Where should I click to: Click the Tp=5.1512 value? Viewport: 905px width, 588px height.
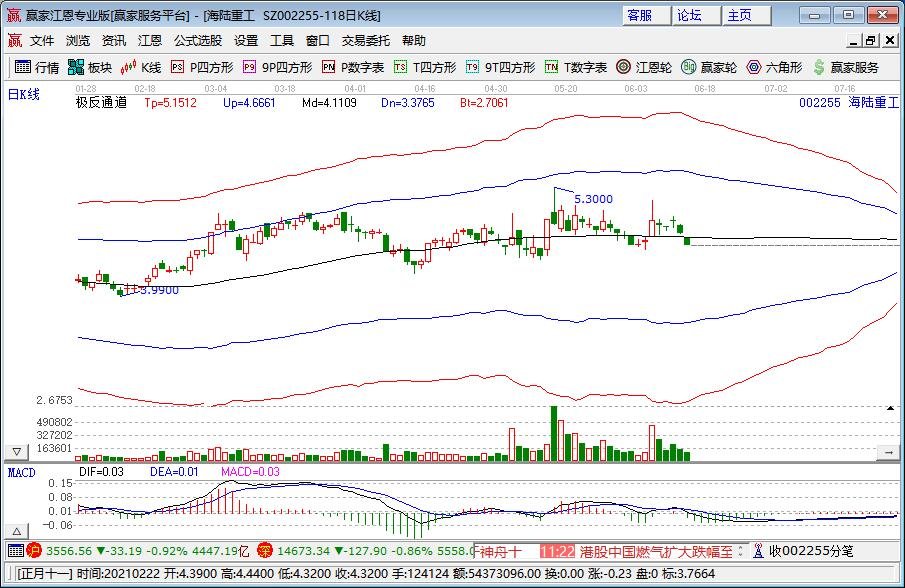tap(170, 103)
